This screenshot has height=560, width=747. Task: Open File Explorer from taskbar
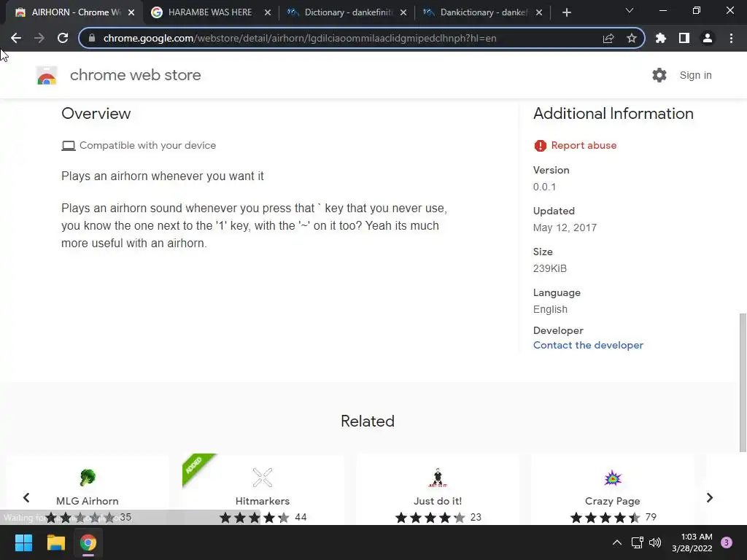click(x=55, y=542)
